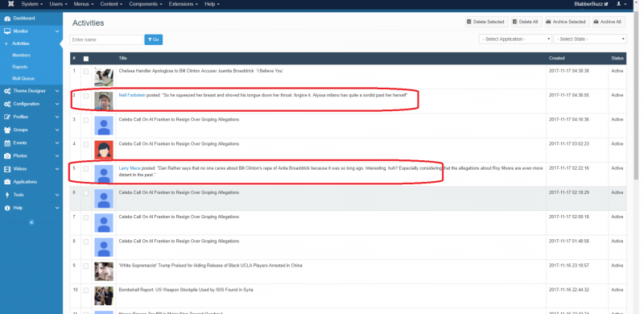Expand the Groups chevron
Viewport: 644px width, 314px height.
[57, 130]
